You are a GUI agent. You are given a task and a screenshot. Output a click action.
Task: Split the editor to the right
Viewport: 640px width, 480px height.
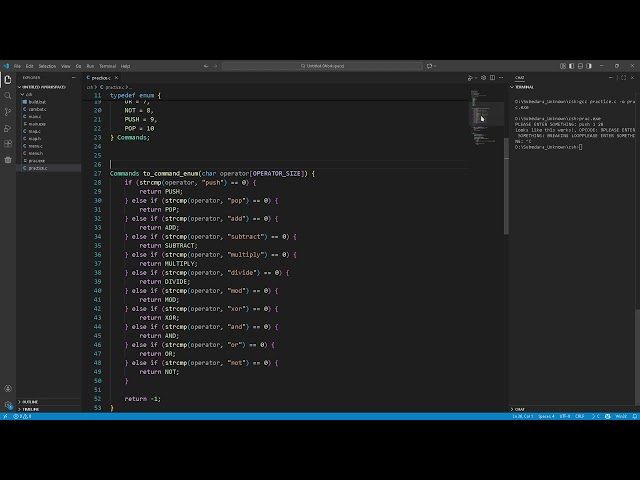(x=493, y=78)
